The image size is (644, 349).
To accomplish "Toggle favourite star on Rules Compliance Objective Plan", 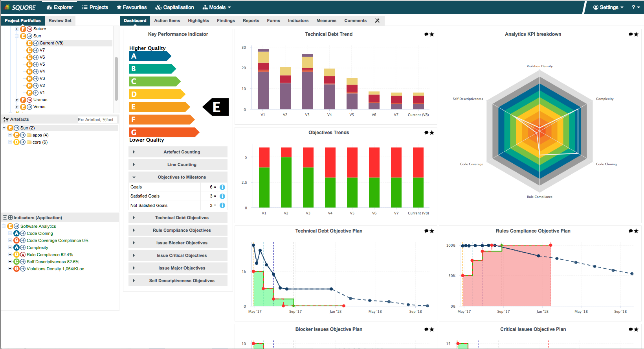I will pos(636,231).
